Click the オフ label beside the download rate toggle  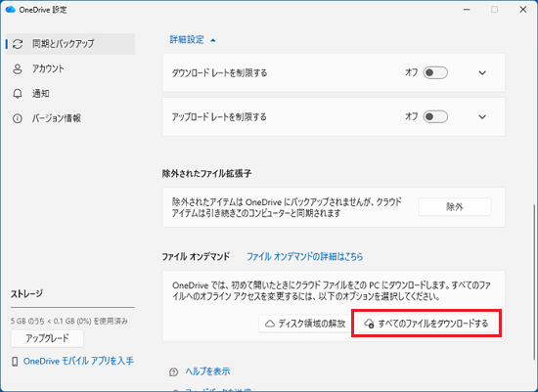tap(411, 72)
